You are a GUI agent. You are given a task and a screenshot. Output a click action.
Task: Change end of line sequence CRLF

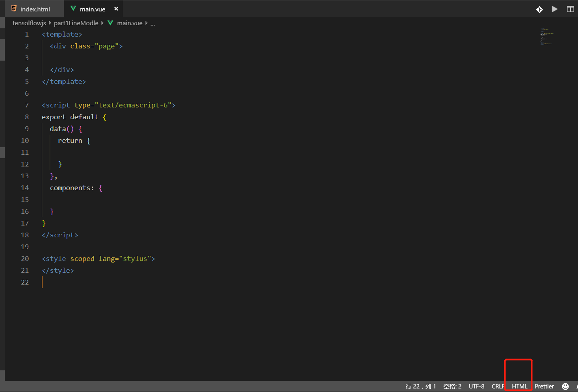pos(498,386)
